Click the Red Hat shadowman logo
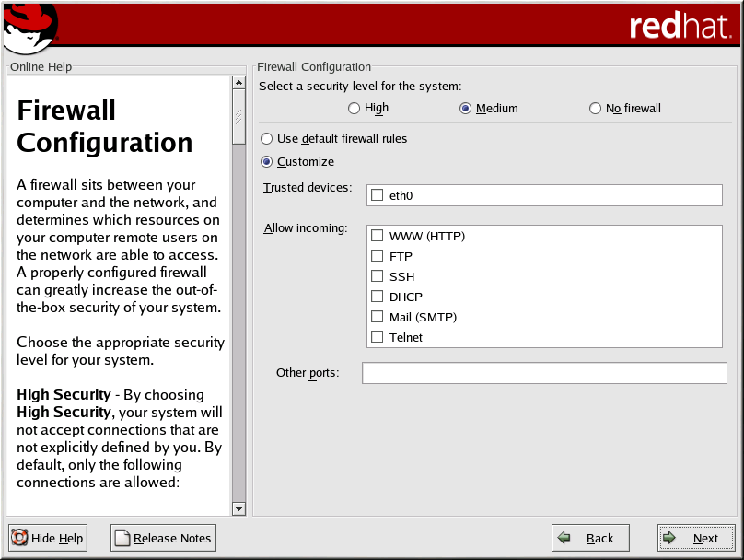744x560 pixels. pos(29,28)
